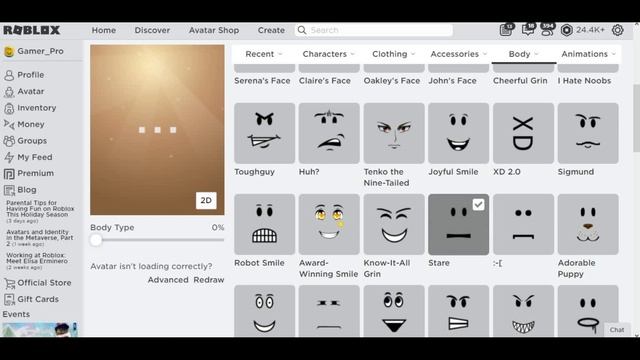Expand the Accessories dropdown tab
Viewport: 640px width, 360px height.
(x=459, y=54)
